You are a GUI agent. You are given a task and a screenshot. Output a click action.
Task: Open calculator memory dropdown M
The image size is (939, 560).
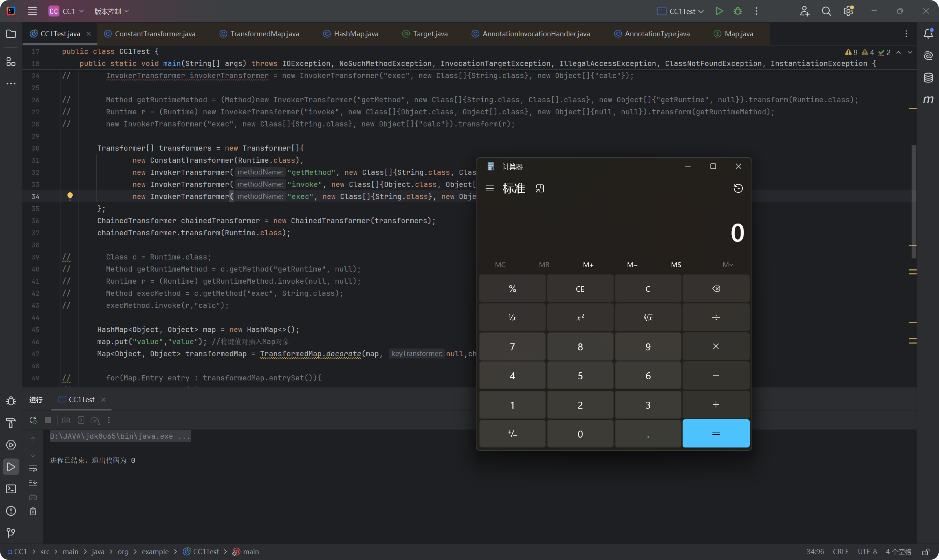728,265
